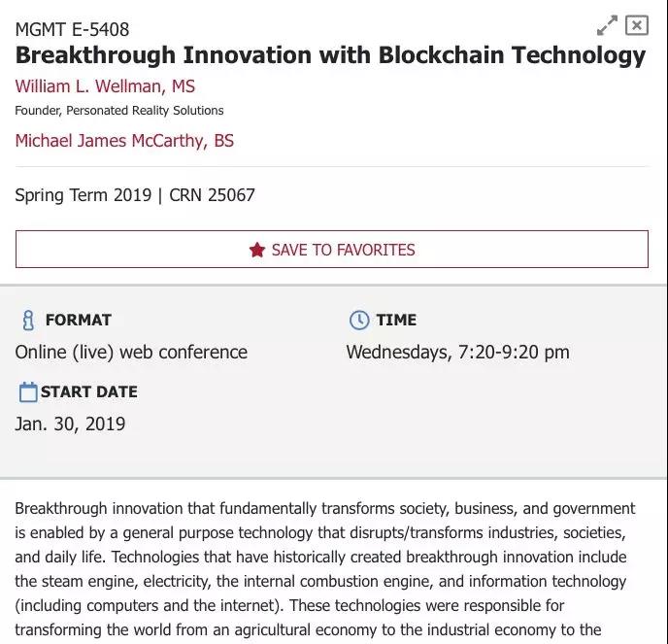Click the Format info icon
The image size is (668, 644).
[x=28, y=320]
